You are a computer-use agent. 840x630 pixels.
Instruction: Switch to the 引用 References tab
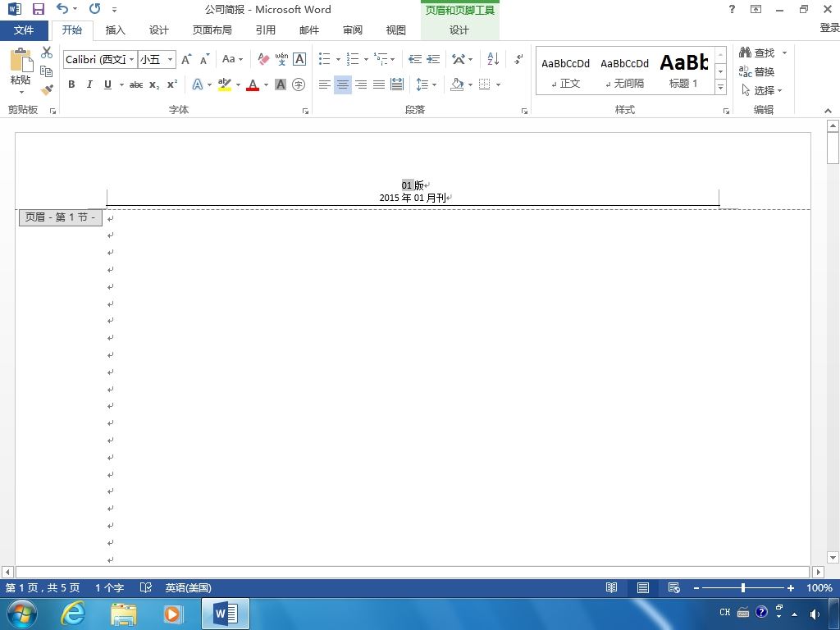click(x=265, y=30)
